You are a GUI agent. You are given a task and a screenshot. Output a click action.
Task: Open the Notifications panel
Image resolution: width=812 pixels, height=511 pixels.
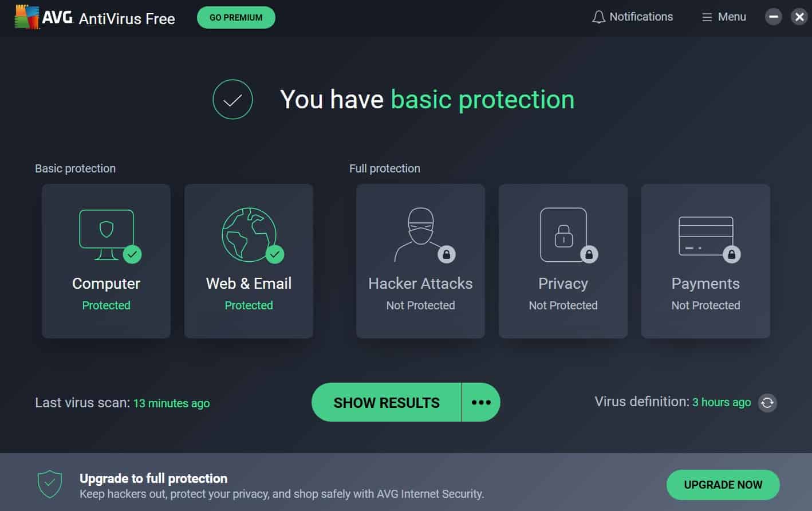632,17
